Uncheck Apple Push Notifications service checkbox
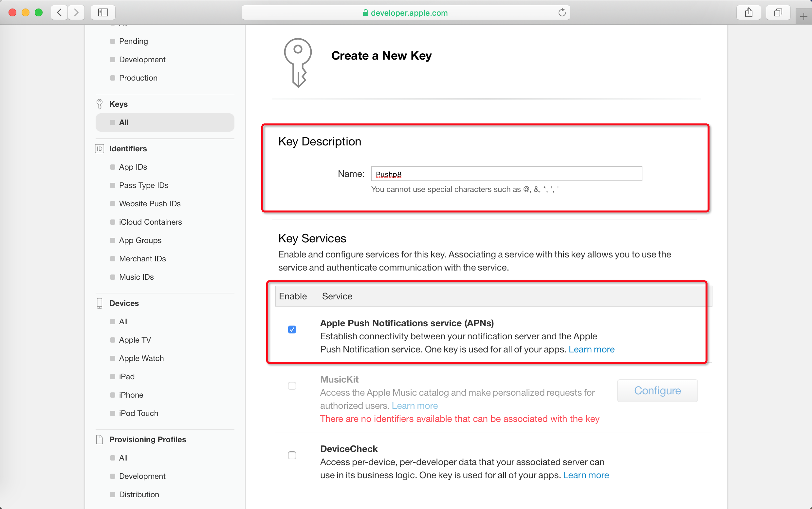 point(292,329)
